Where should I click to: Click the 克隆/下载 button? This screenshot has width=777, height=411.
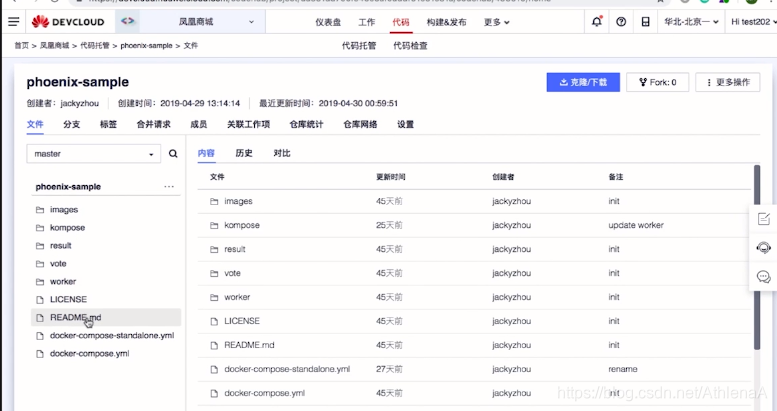583,82
